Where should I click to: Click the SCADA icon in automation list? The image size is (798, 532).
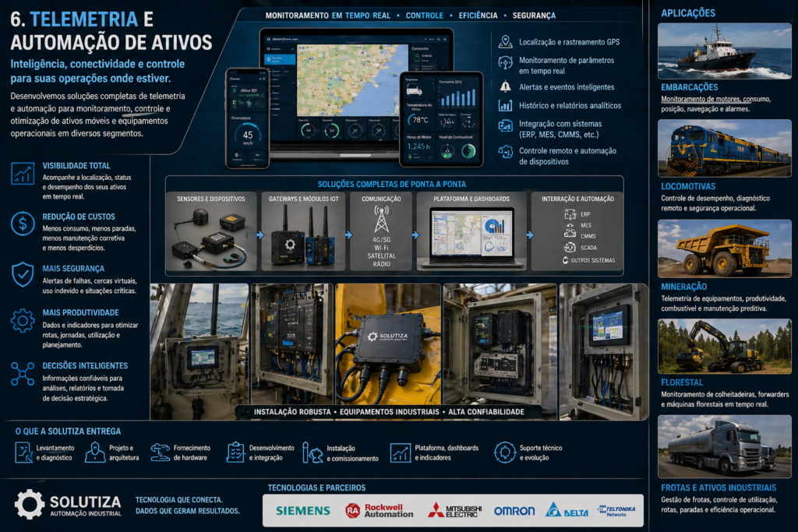[x=570, y=247]
